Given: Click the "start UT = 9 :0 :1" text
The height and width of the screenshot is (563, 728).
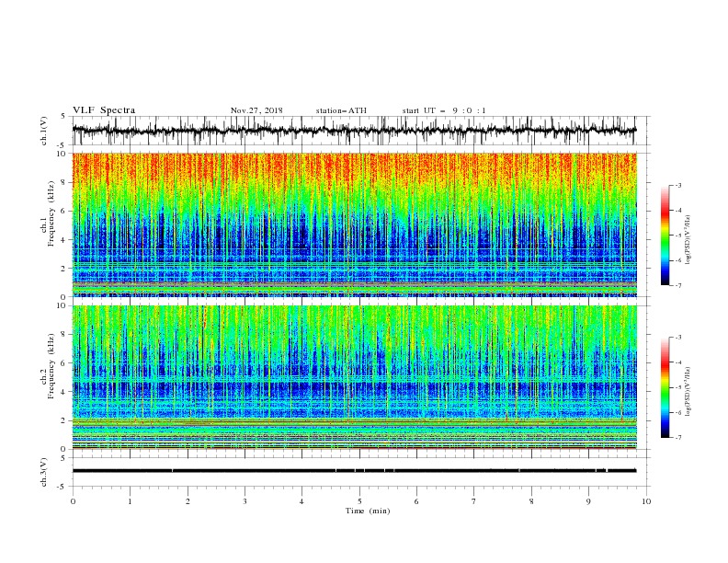Looking at the screenshot, I should (x=444, y=110).
